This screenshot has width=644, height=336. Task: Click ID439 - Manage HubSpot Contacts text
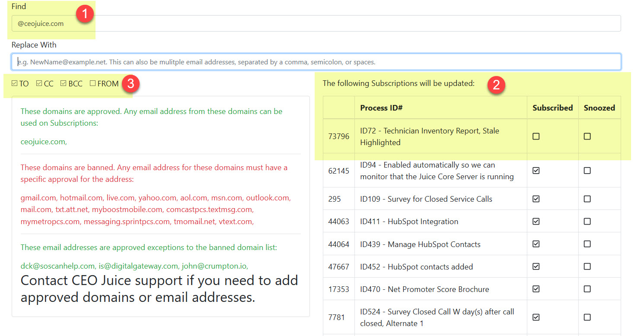[420, 244]
